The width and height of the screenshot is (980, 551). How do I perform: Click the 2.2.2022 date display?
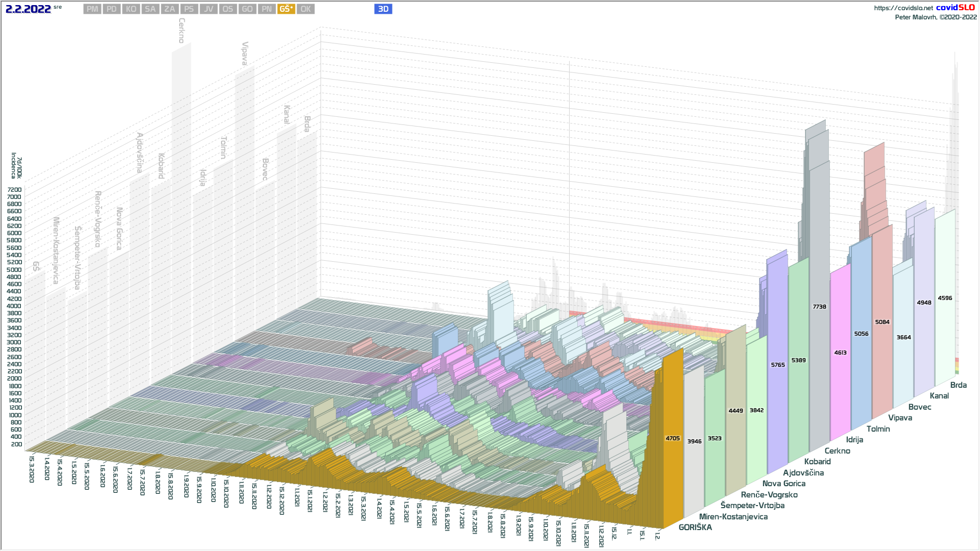28,9
